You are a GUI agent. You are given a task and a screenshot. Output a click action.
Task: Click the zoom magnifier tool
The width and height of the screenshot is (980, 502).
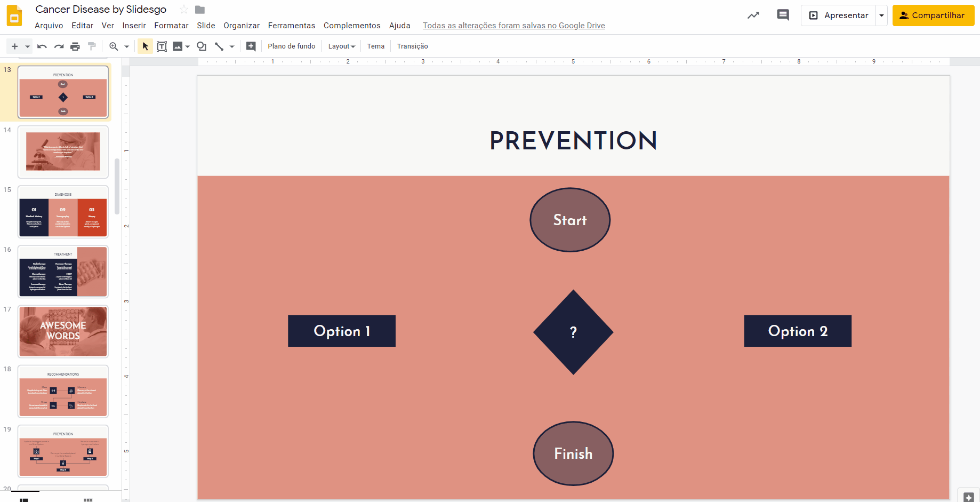coord(114,46)
